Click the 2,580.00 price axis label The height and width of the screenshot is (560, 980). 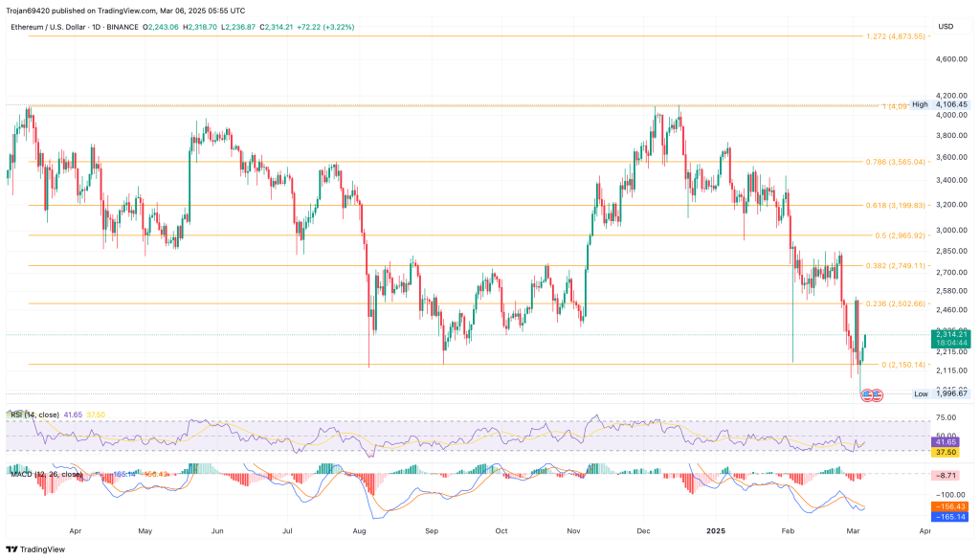pos(951,291)
